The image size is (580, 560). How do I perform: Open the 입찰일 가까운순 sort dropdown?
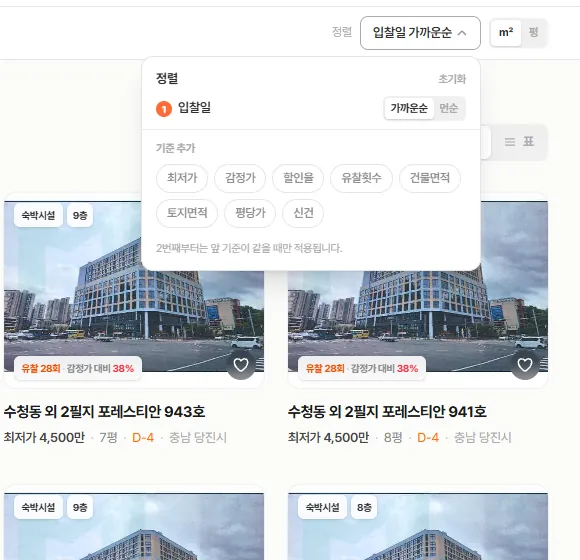420,33
